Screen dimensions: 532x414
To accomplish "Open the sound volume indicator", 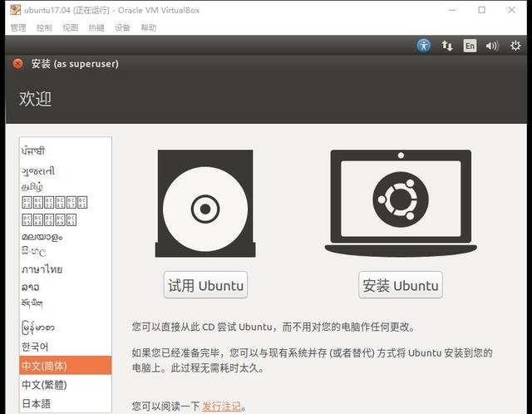I will [x=492, y=46].
